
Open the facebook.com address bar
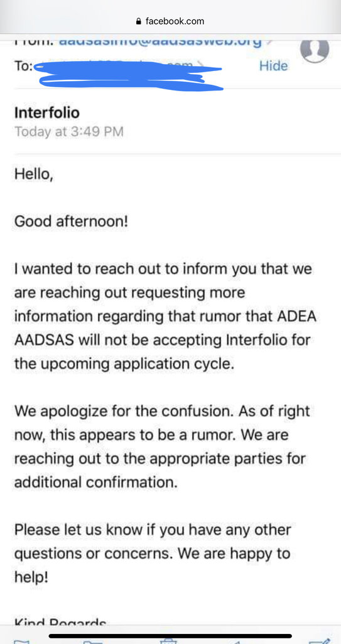pos(170,21)
